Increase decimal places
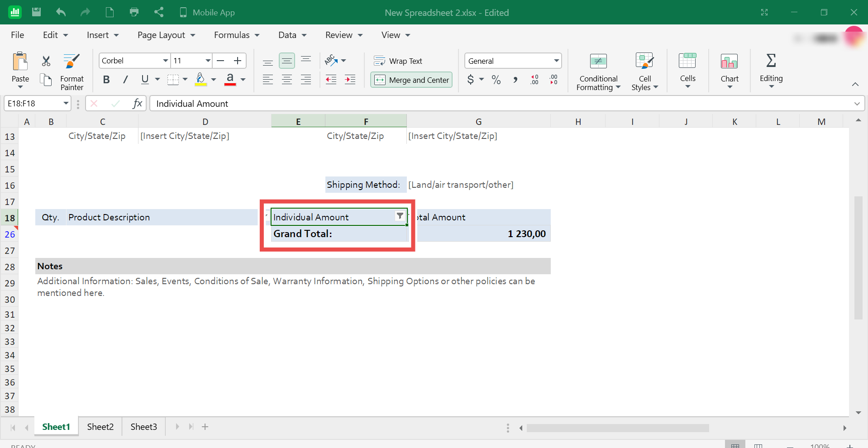This screenshot has width=868, height=448. [x=534, y=80]
